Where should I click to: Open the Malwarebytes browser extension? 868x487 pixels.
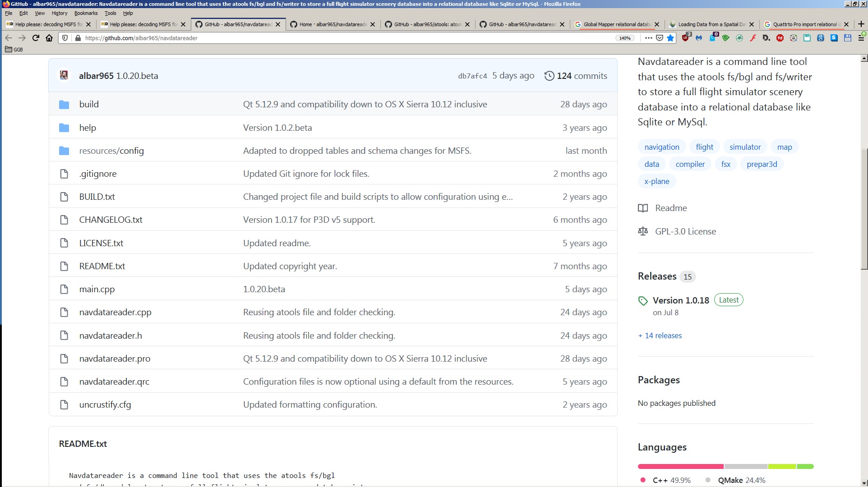click(x=699, y=38)
